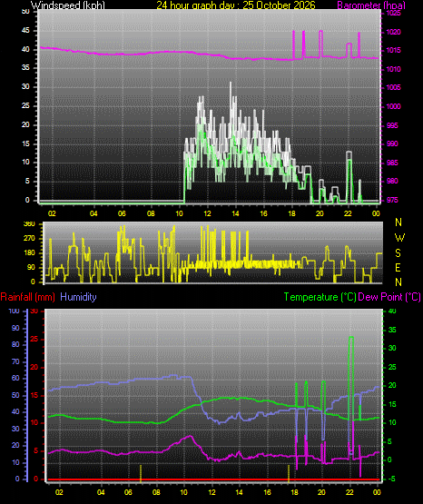This screenshot has width=423, height=504.
Task: Click the S compass label
Action: coord(398,253)
